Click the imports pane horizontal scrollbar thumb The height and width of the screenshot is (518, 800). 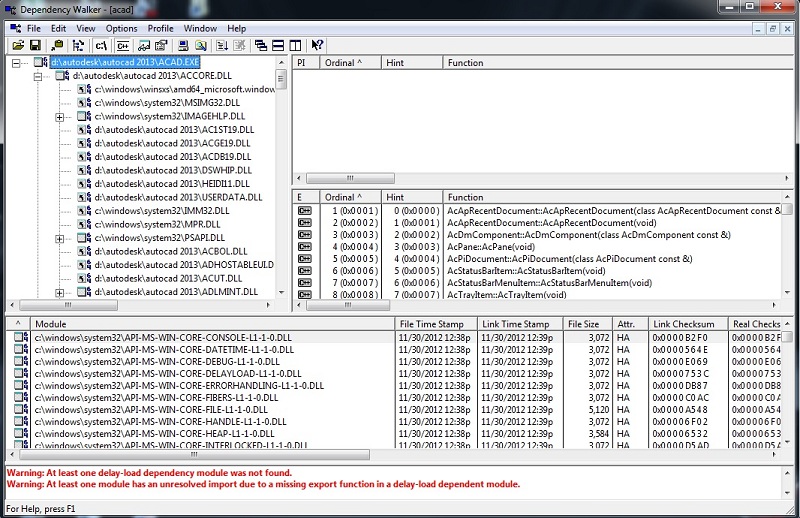350,179
